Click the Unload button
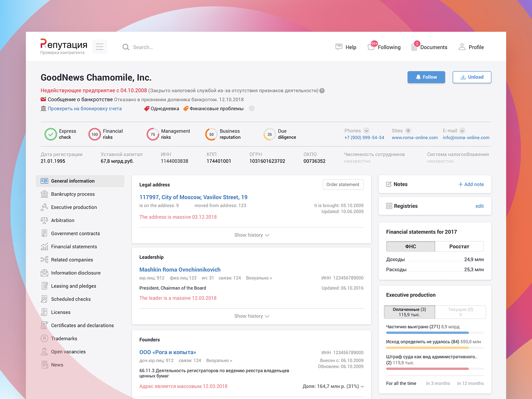The height and width of the screenshot is (399, 532). pos(472,77)
